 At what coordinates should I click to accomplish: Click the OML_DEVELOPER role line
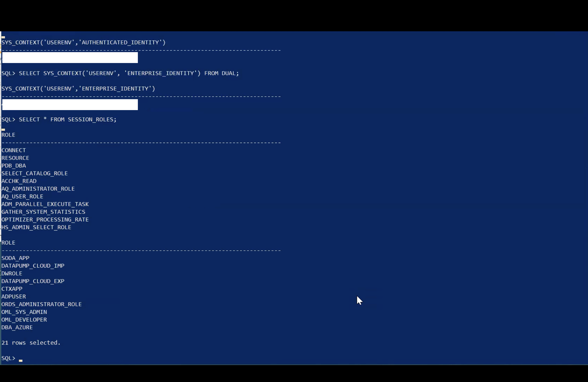click(x=24, y=320)
